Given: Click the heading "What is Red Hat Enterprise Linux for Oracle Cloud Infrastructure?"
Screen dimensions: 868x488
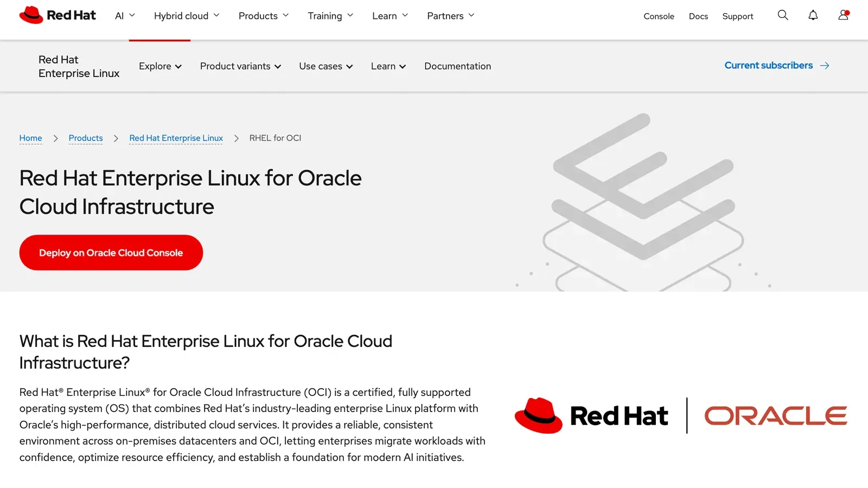Looking at the screenshot, I should [x=206, y=352].
